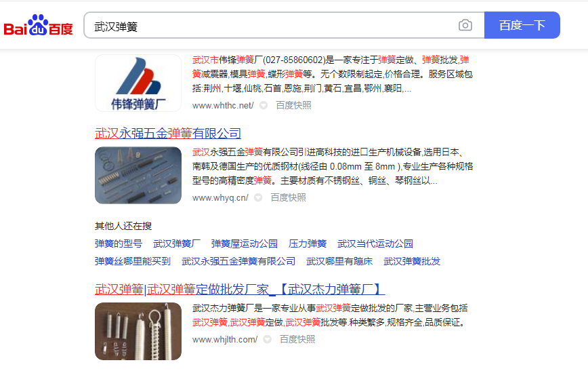This screenshot has height=371, width=588.
Task: Open the 永强五金 springs product thumbnail
Action: 138,176
